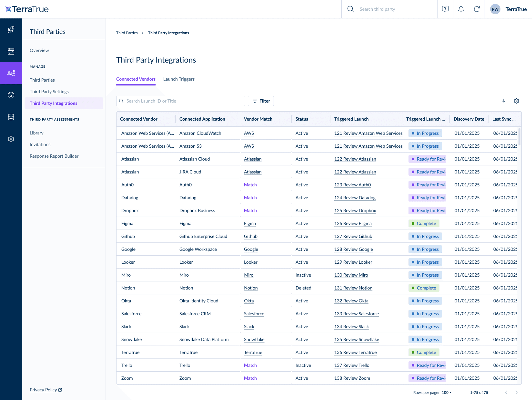Go to the next page arrow
532x400 pixels.
pos(516,392)
